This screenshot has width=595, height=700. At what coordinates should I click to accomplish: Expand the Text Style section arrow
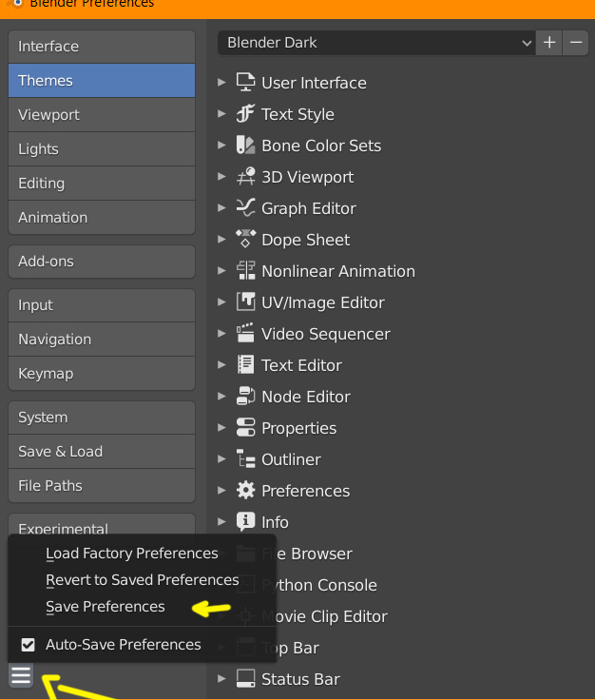pyautogui.click(x=222, y=114)
